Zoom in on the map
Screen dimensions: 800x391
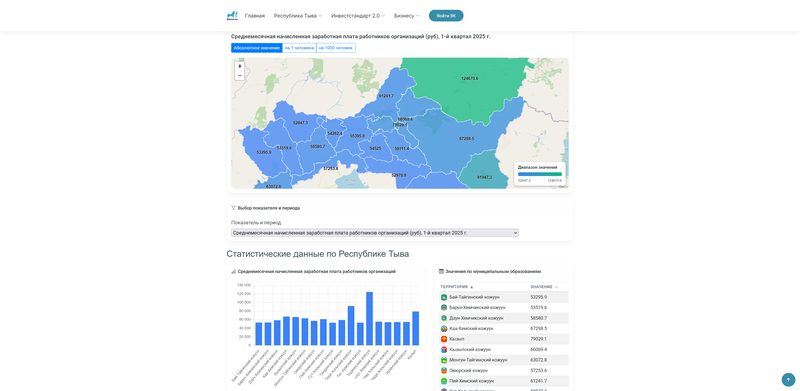240,66
